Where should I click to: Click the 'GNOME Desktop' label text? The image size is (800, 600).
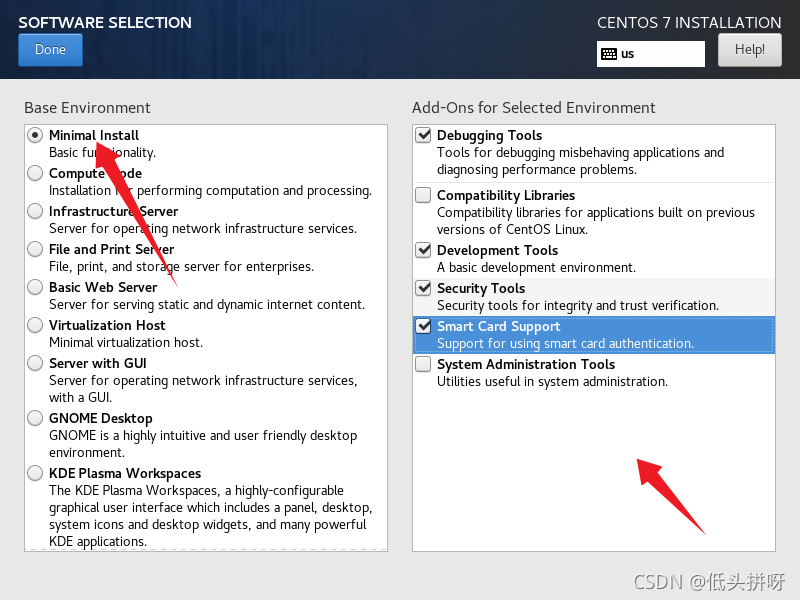click(101, 418)
